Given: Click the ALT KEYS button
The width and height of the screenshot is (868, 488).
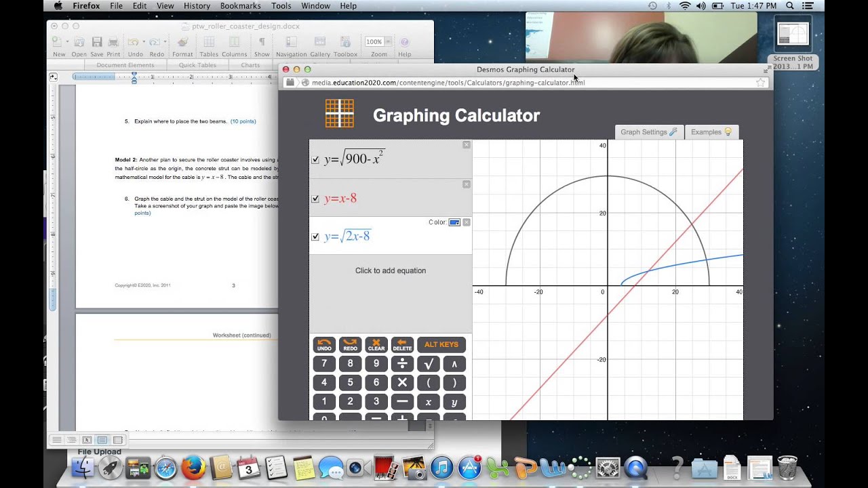Looking at the screenshot, I should (x=441, y=344).
